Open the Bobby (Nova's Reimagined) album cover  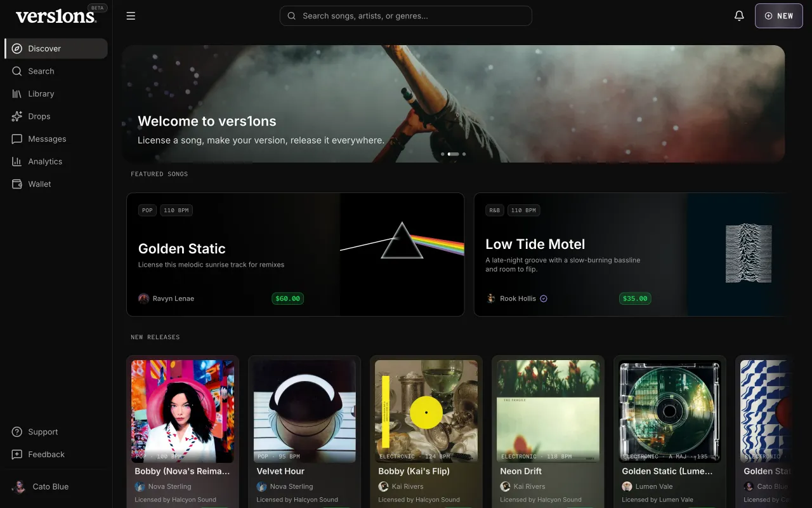183,411
